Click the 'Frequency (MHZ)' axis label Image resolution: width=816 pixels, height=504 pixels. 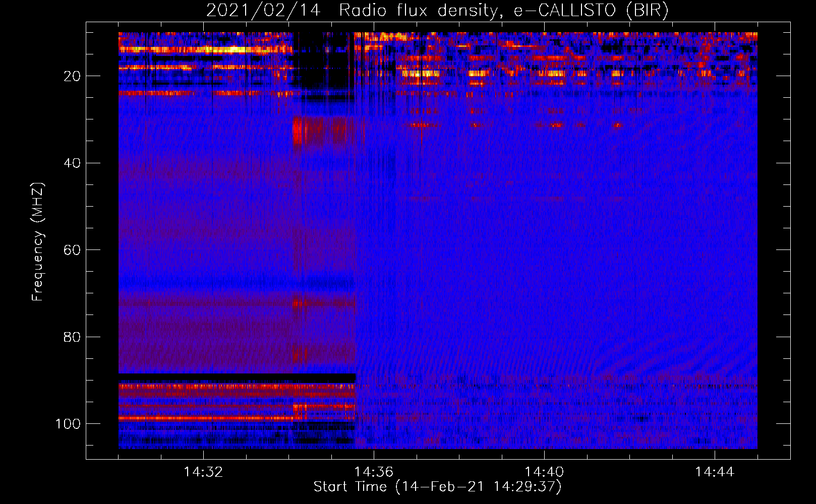coord(38,242)
